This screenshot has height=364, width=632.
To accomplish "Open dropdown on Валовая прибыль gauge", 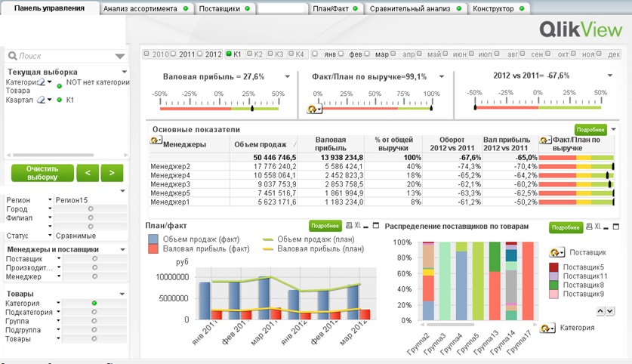I will (x=287, y=77).
